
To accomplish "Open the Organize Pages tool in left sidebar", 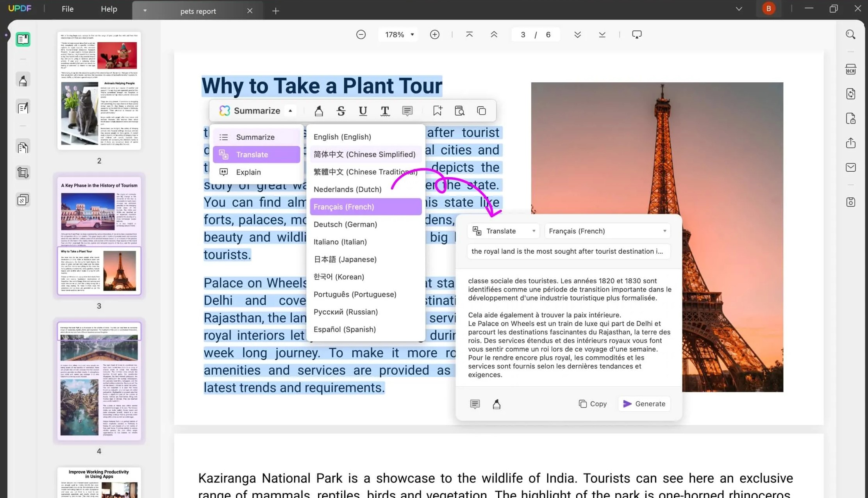I will [x=23, y=148].
